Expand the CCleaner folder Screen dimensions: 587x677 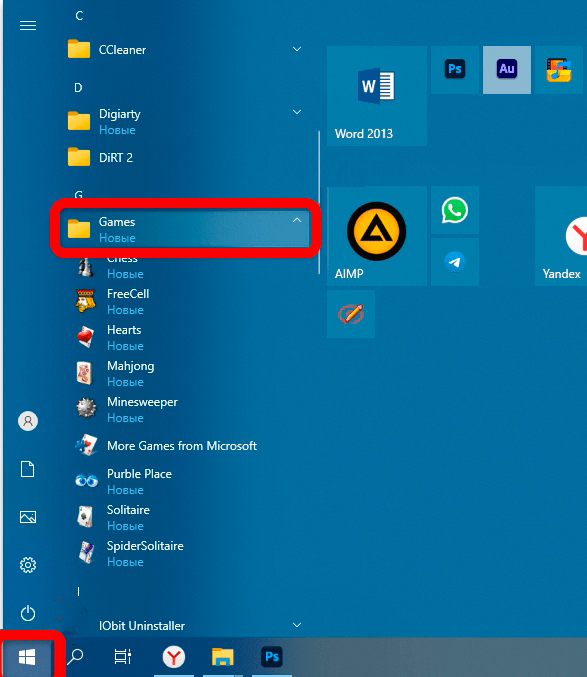297,49
